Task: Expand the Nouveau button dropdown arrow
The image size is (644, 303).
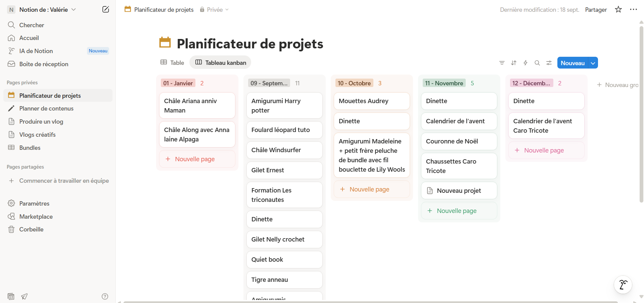Action: point(593,63)
